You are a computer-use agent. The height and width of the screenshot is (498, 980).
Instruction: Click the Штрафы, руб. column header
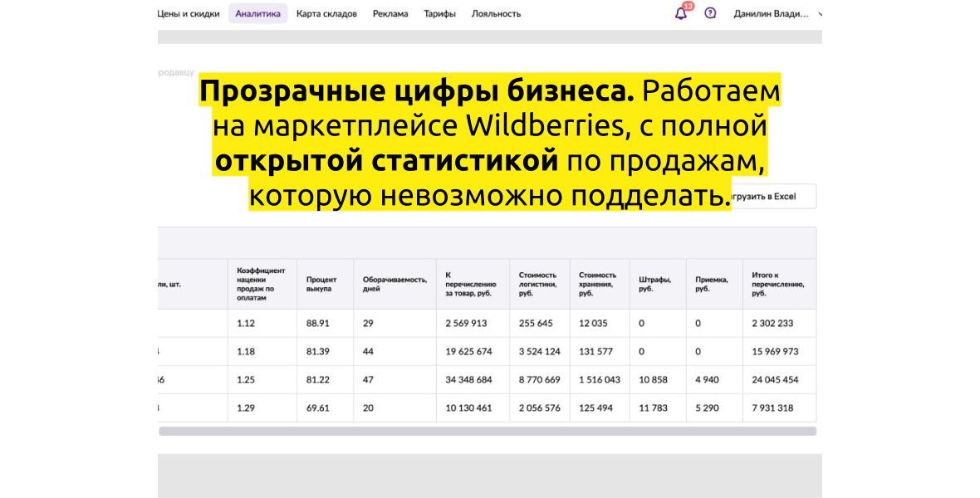click(x=658, y=285)
